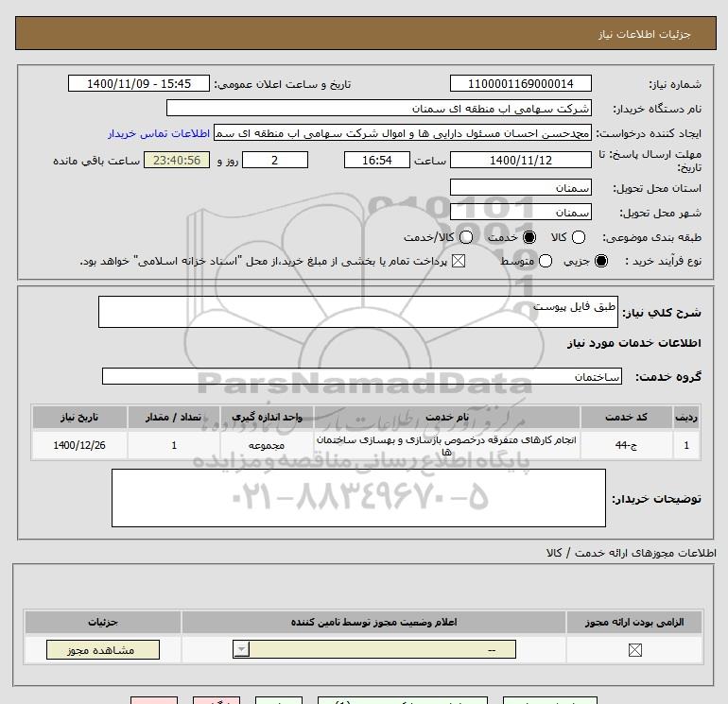This screenshot has height=704, width=728.
Task: Click the جزئیات column header in license table
Action: tap(103, 622)
